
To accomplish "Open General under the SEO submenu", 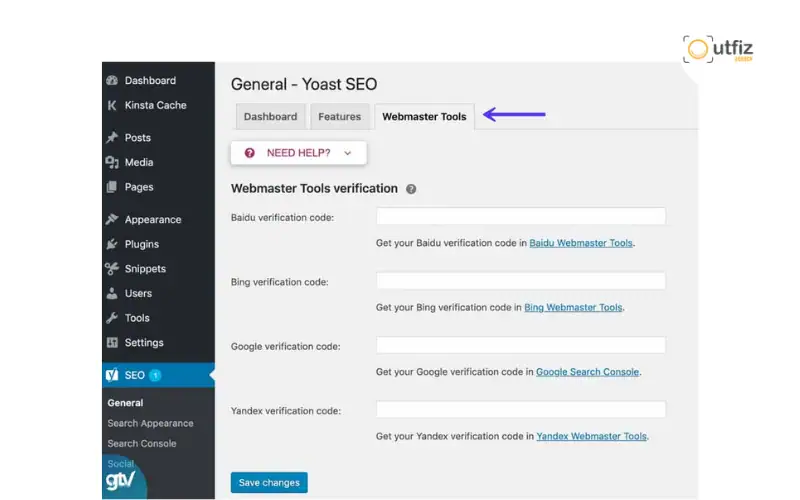I will (125, 403).
